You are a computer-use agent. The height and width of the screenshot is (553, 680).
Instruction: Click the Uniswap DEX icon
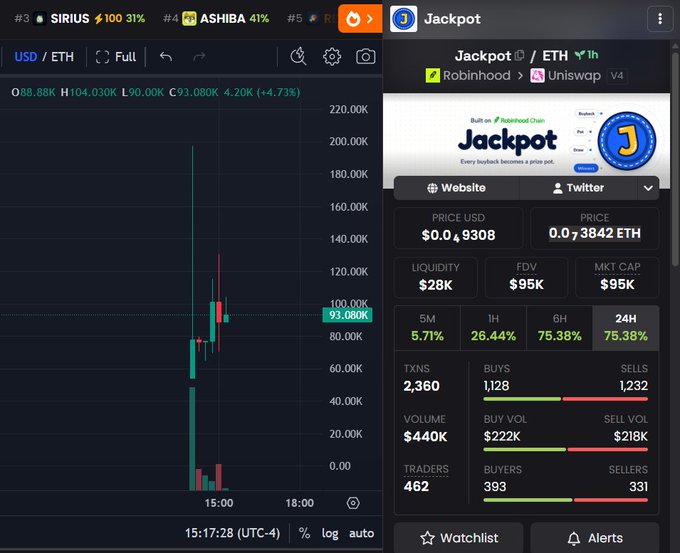pyautogui.click(x=537, y=75)
